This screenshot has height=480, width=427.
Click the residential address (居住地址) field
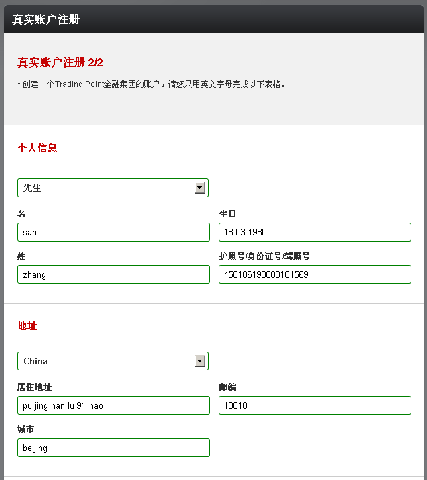pos(113,405)
